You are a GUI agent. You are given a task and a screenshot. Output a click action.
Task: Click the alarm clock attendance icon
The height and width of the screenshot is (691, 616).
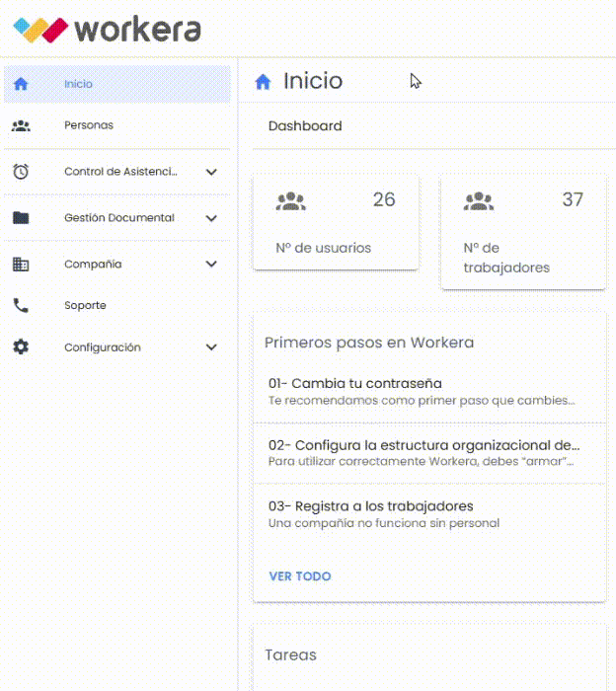click(21, 172)
